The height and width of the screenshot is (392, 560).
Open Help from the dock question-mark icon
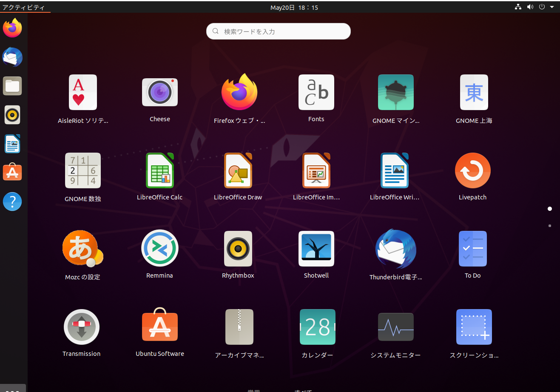12,201
